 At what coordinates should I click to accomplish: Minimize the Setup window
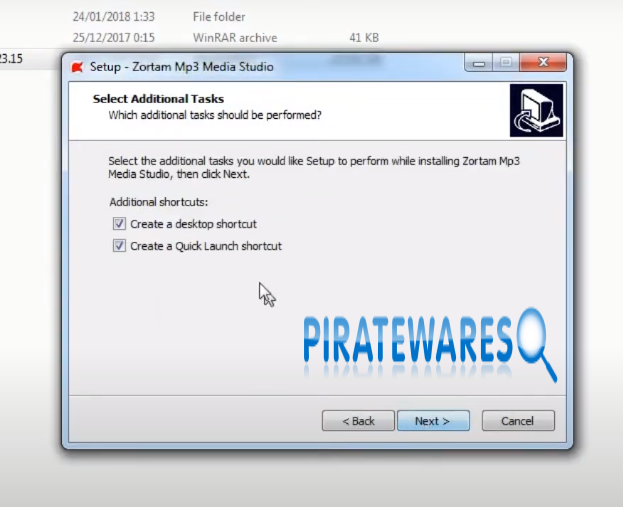[x=478, y=65]
